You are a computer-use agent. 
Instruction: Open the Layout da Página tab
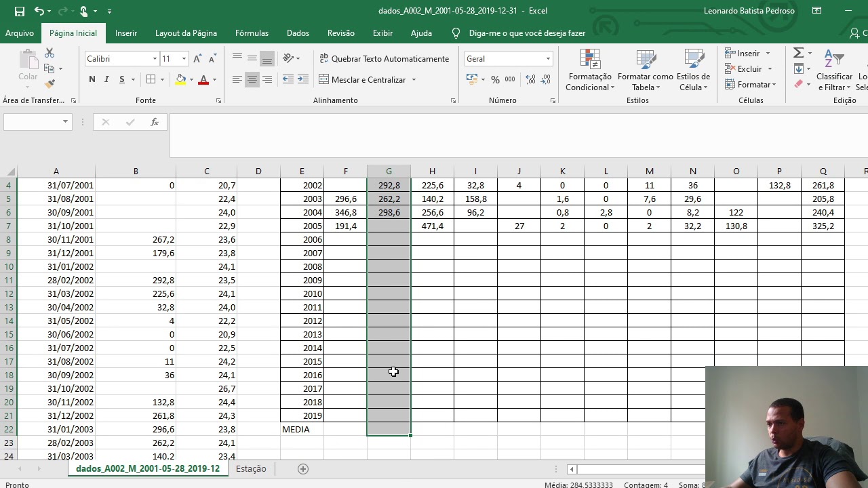coord(186,33)
